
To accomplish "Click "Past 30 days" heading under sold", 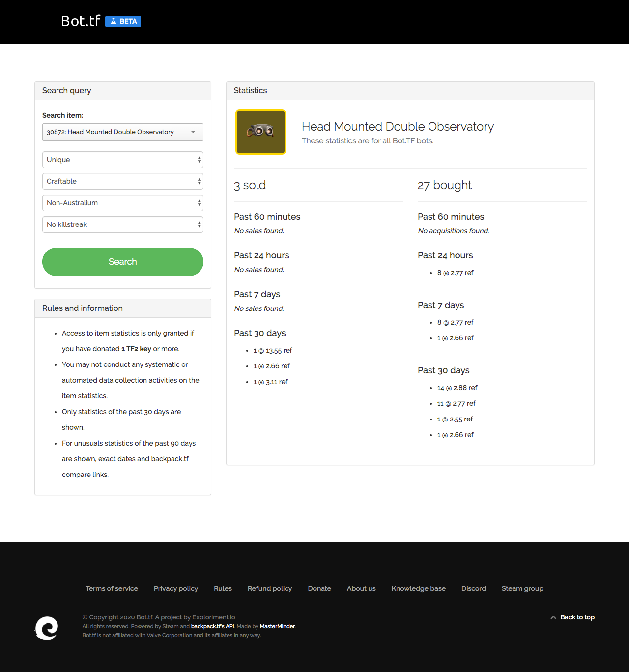I will point(260,333).
